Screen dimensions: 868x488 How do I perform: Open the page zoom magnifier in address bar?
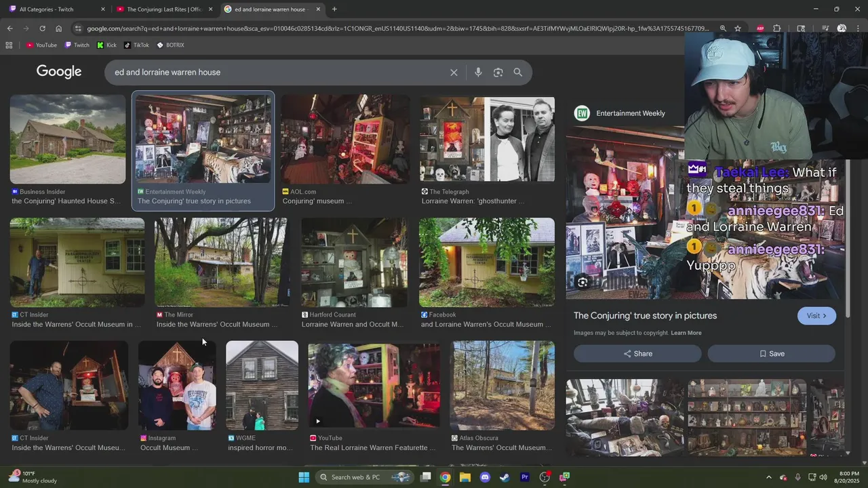coord(723,28)
